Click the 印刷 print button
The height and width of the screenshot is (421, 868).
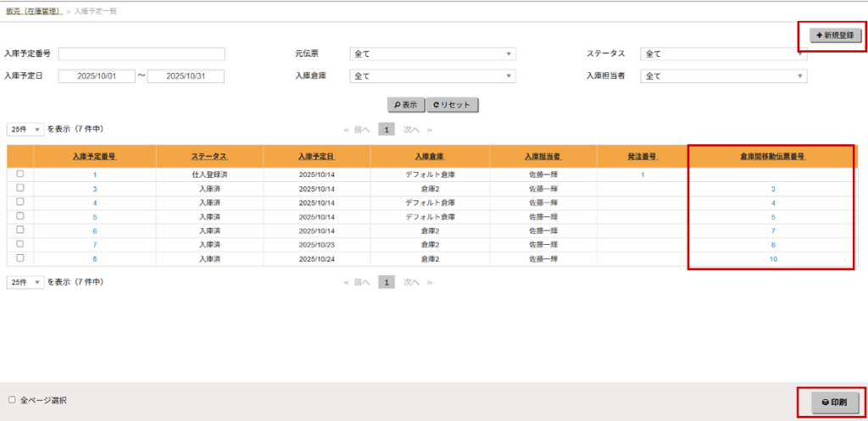[834, 403]
